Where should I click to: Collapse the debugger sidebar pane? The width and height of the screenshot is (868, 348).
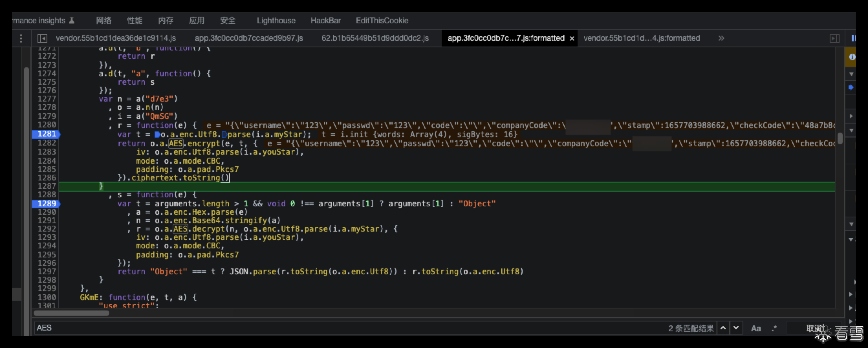(x=834, y=38)
